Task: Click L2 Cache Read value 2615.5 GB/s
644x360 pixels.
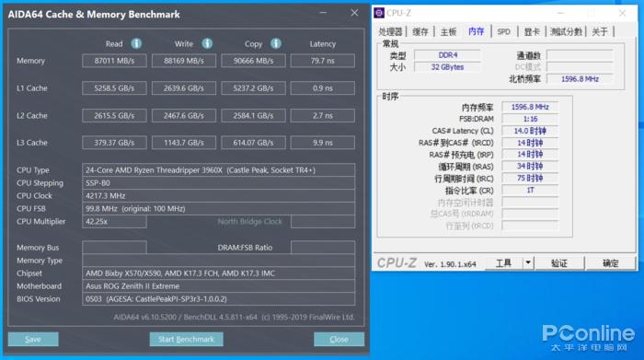Action: tap(114, 115)
